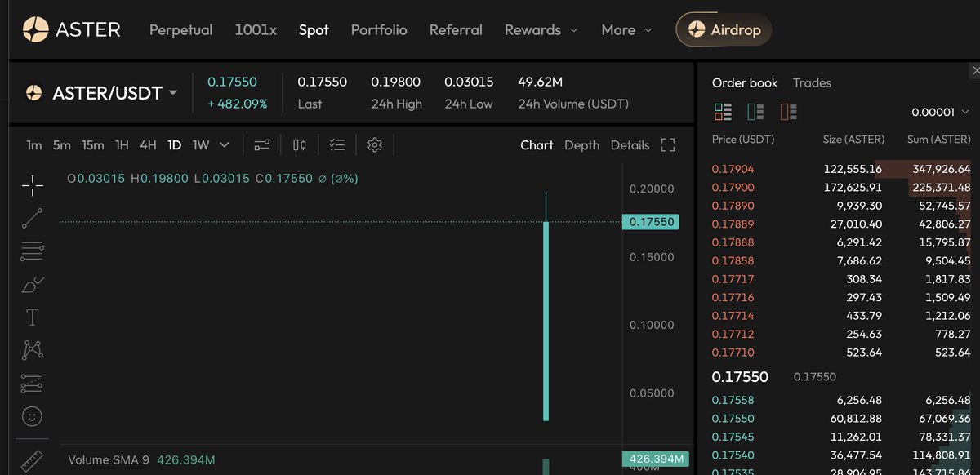Viewport: 980px width, 475px height.
Task: Open the 1001x trading page
Action: tap(256, 30)
